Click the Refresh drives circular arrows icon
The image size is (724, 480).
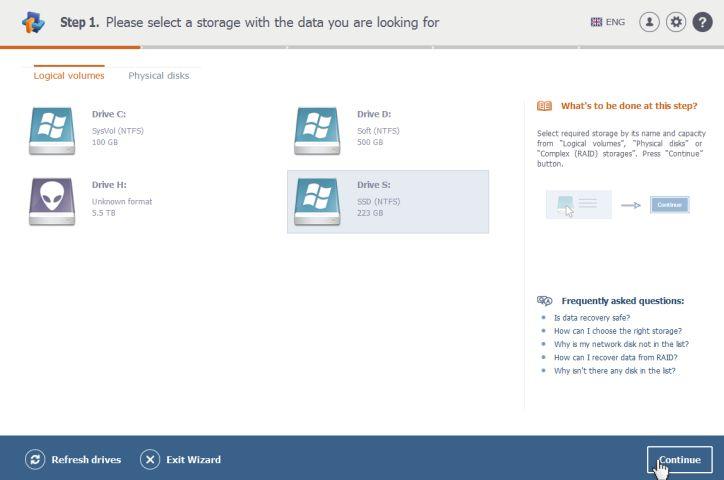point(35,459)
